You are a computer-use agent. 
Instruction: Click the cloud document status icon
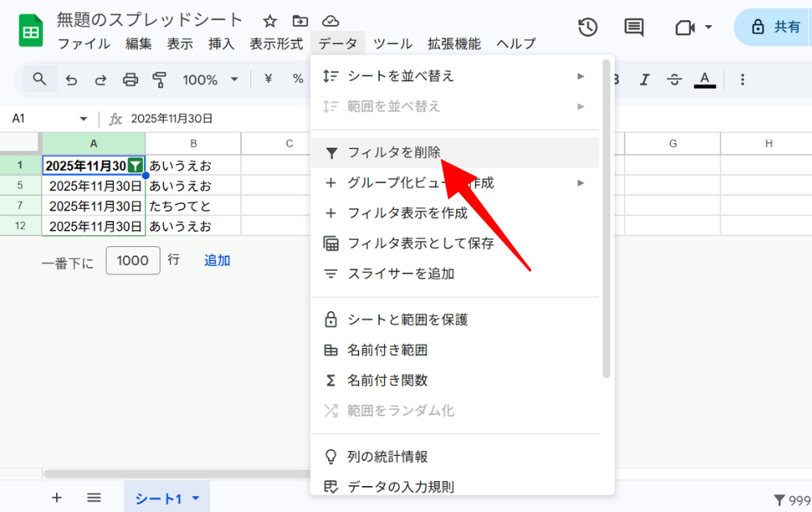tap(330, 21)
